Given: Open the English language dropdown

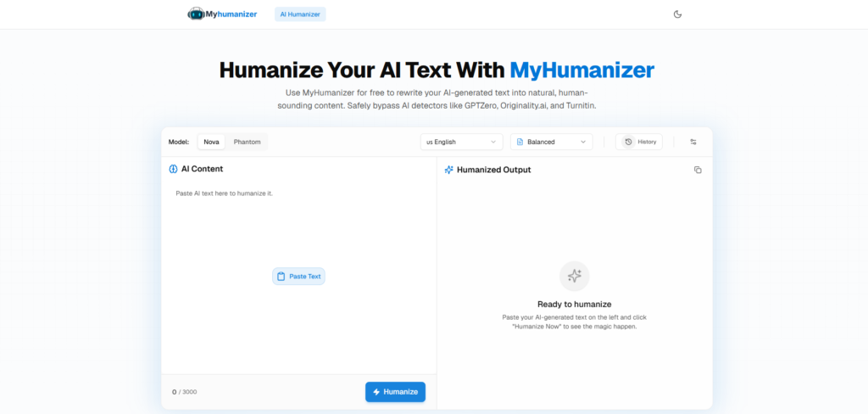Looking at the screenshot, I should tap(461, 142).
